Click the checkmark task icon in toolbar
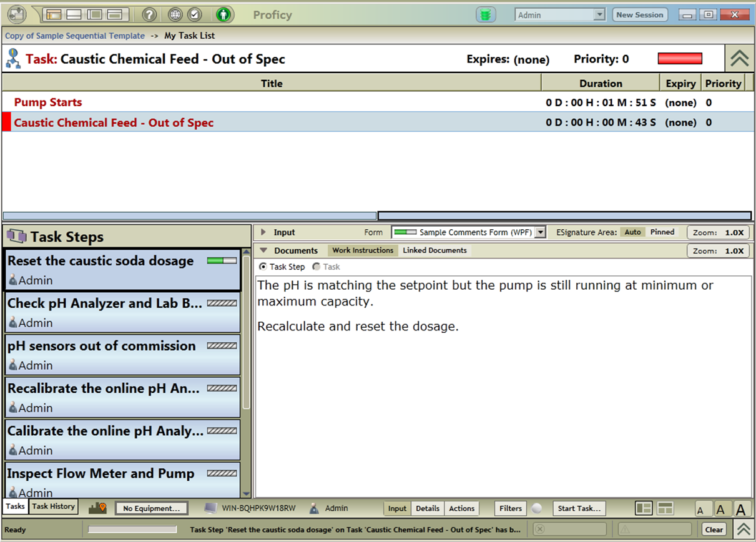Viewport: 756px width, 542px height. (194, 14)
